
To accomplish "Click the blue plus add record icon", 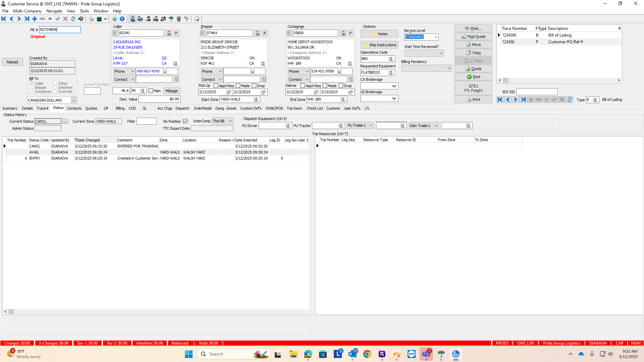I will (35, 19).
